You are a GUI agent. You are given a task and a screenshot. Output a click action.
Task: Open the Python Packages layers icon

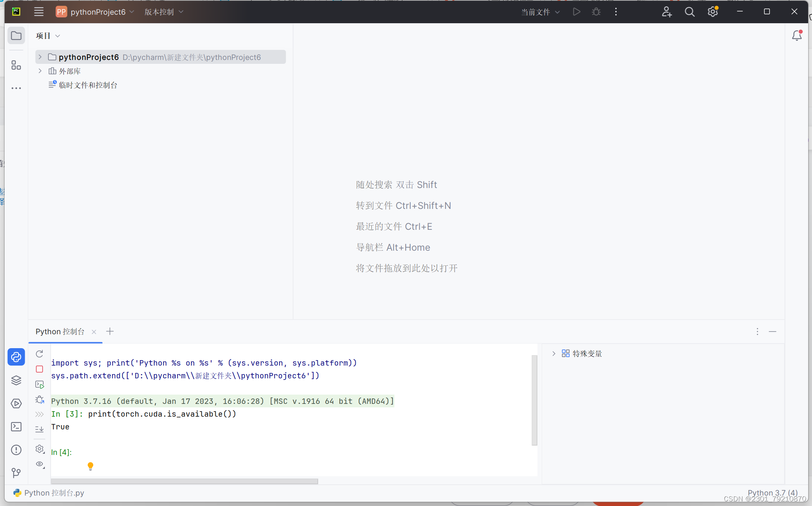(x=16, y=380)
